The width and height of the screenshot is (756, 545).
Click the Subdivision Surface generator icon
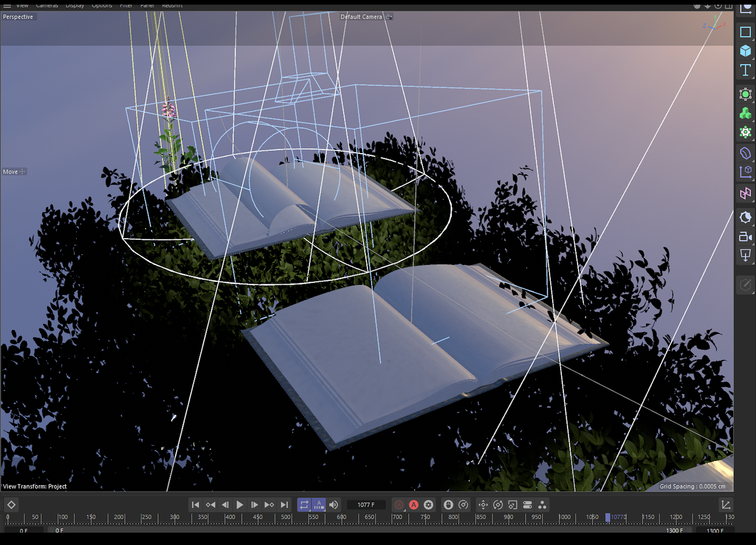click(x=745, y=95)
